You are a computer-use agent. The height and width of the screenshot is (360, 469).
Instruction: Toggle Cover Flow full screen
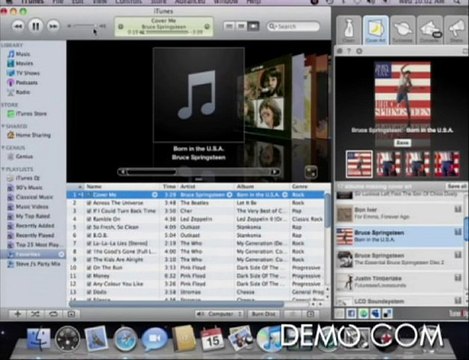(311, 172)
